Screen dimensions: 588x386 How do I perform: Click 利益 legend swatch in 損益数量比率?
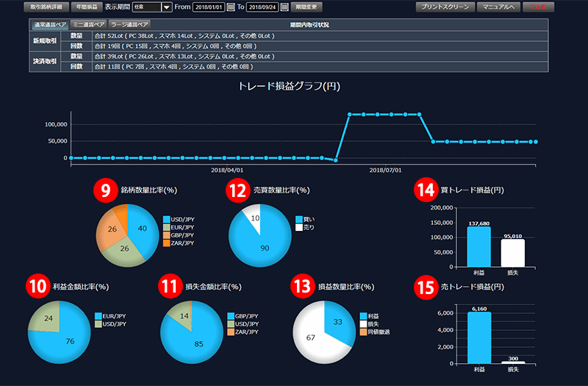tap(363, 316)
